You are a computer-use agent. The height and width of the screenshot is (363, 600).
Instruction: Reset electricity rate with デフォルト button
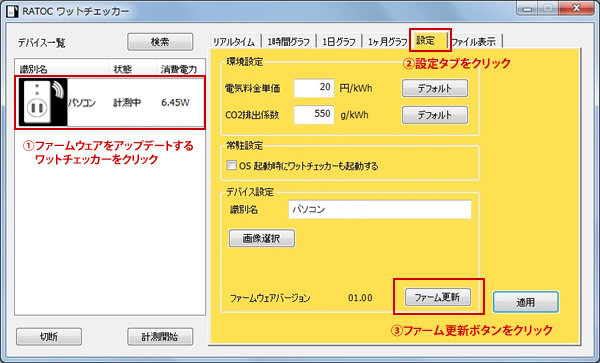(435, 88)
